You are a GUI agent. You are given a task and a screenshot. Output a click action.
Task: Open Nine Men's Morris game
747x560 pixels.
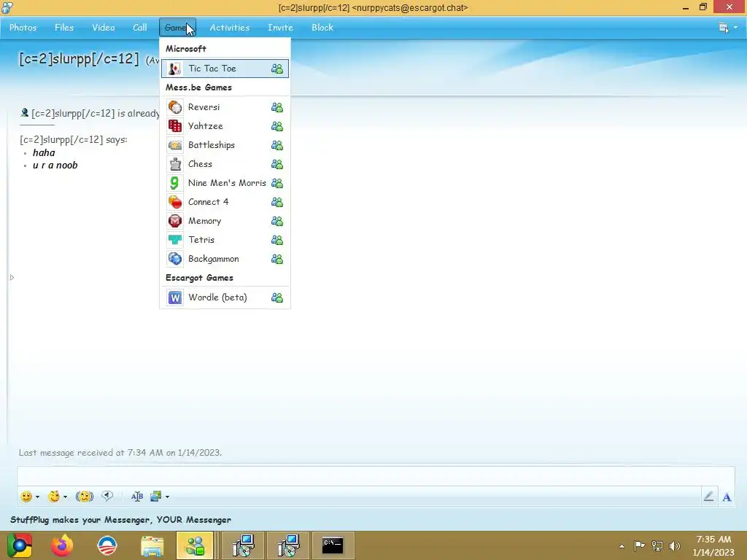click(x=225, y=183)
